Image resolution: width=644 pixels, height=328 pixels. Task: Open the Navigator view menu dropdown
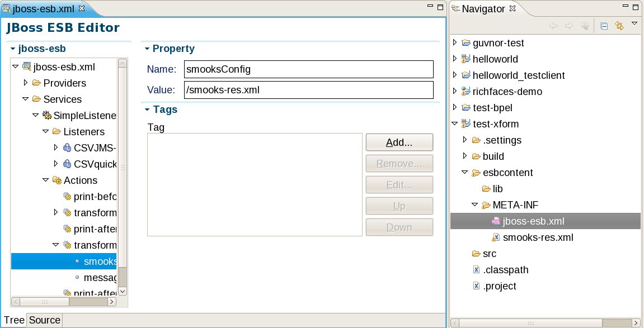coord(634,23)
